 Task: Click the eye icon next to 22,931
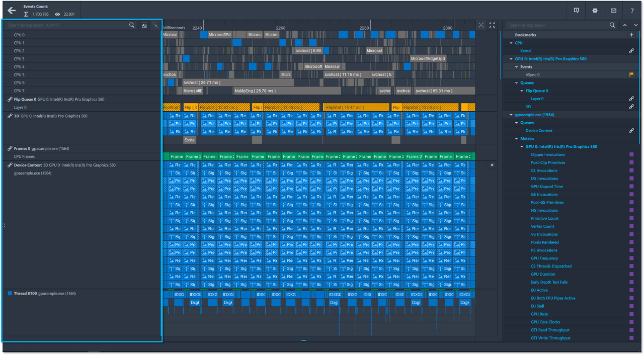tap(57, 14)
